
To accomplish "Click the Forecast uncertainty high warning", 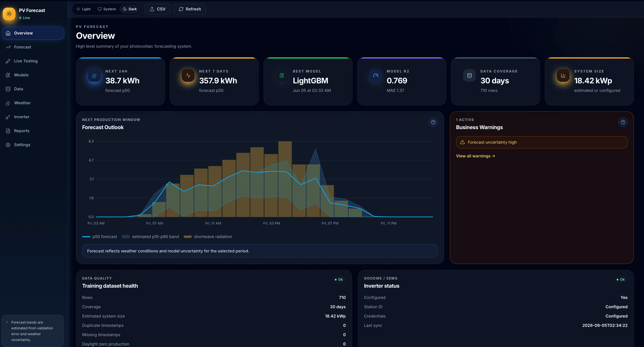I will (x=542, y=142).
